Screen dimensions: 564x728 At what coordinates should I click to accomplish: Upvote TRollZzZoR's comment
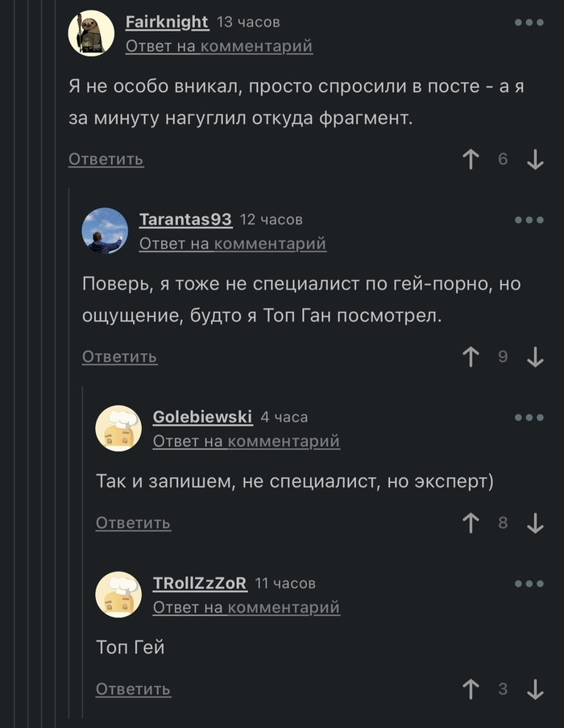click(x=471, y=689)
